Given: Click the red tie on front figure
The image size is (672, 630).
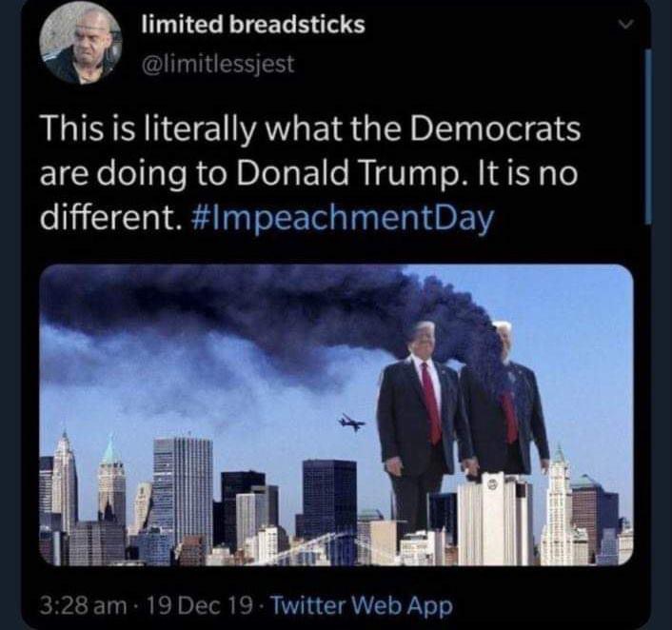Looking at the screenshot, I should click(431, 402).
